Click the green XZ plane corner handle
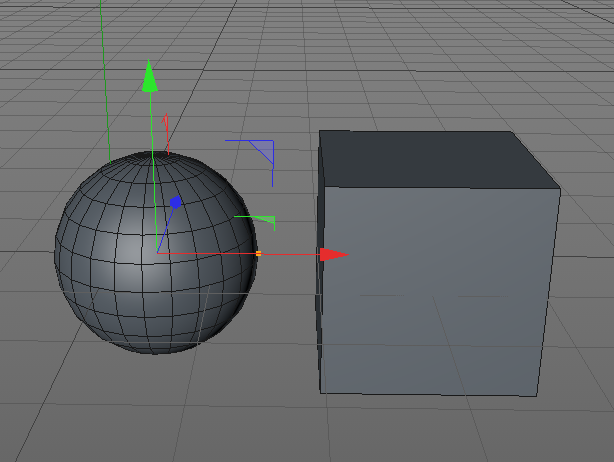This screenshot has height=462, width=614. [x=266, y=219]
